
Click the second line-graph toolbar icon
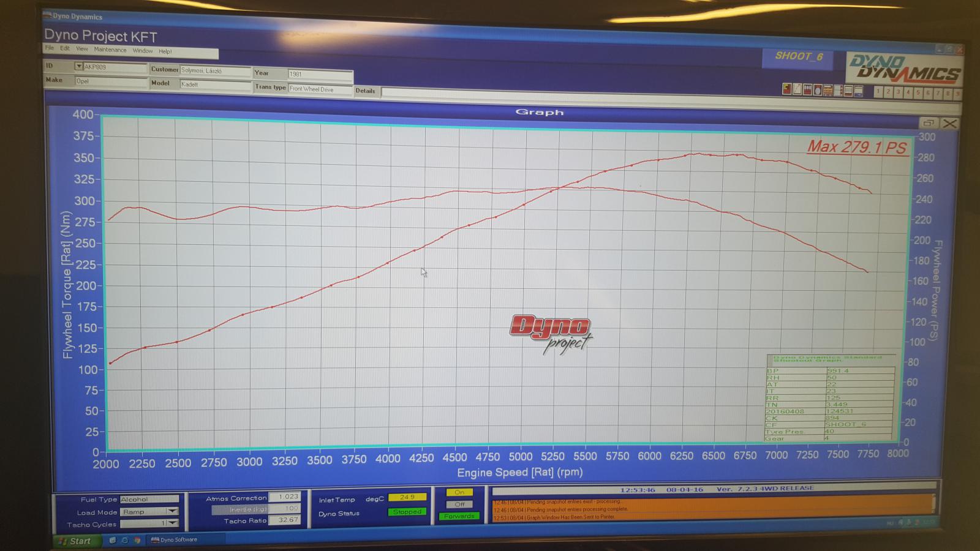coord(797,89)
